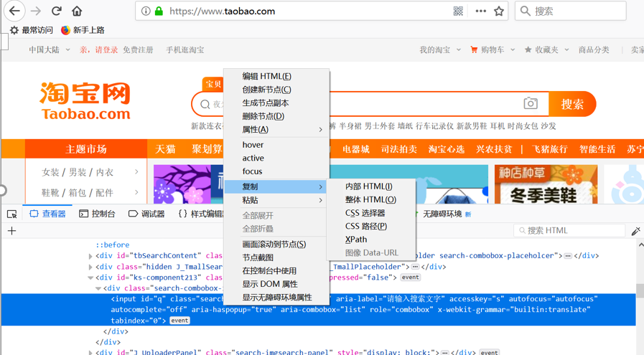Click the highlighted 复制 submenu entry
Image resolution: width=644 pixels, height=355 pixels.
click(x=276, y=186)
